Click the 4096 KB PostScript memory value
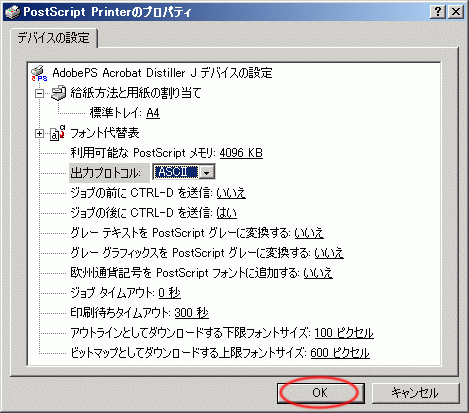469x413 pixels. (241, 153)
